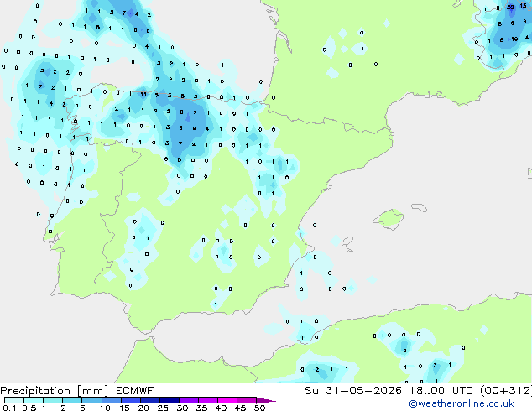This screenshot has height=411, width=532.
Task: Click the 0.5–1 mm legend color swatch
Action: pos(34,400)
